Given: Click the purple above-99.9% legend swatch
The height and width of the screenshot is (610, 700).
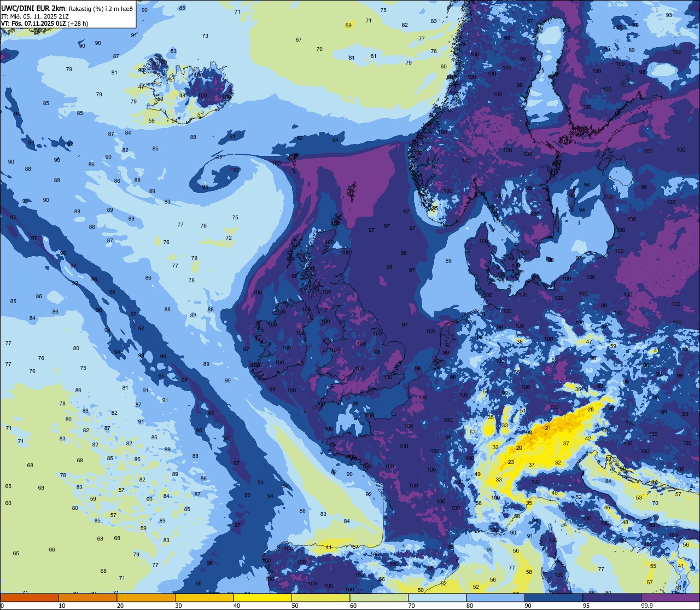Looking at the screenshot, I should pos(670,597).
